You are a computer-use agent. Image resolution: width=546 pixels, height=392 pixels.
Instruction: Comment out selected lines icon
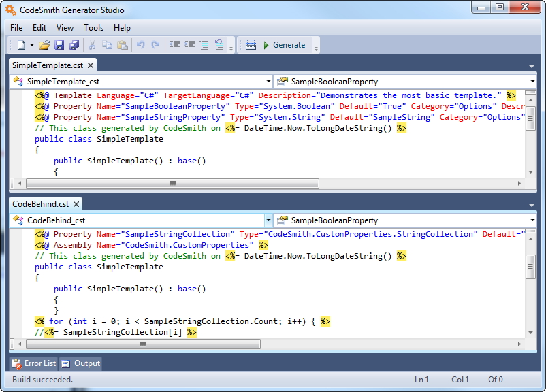click(204, 45)
